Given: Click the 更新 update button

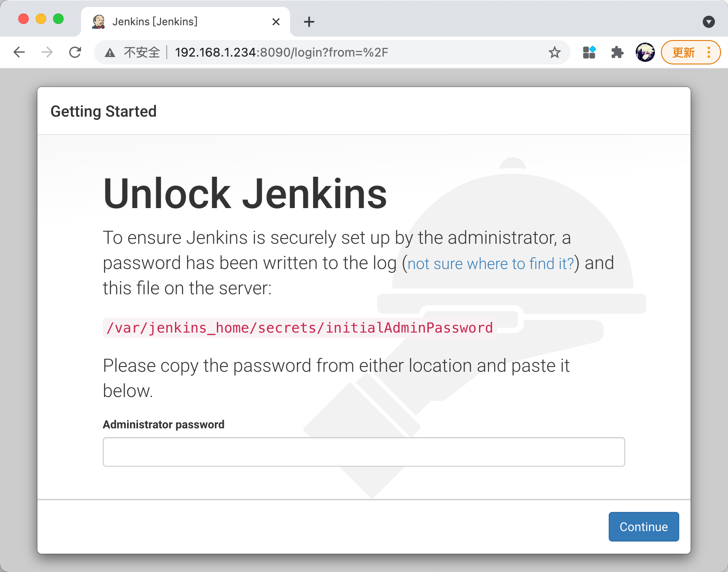Looking at the screenshot, I should [683, 52].
